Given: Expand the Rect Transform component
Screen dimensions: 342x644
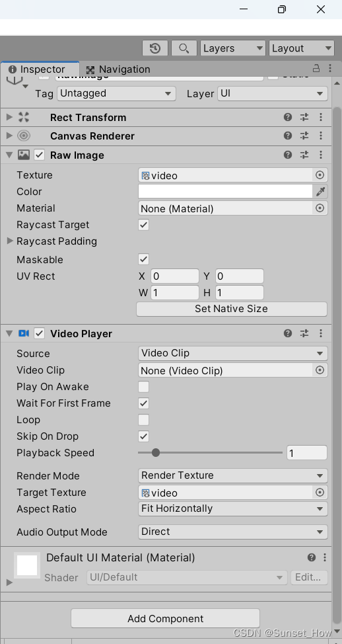Looking at the screenshot, I should point(10,118).
